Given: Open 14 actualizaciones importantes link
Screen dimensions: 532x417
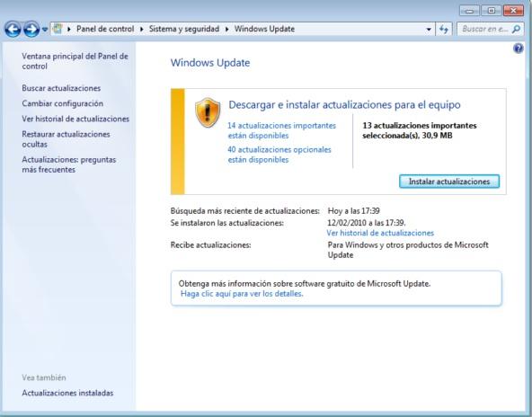Looking at the screenshot, I should 281,130.
